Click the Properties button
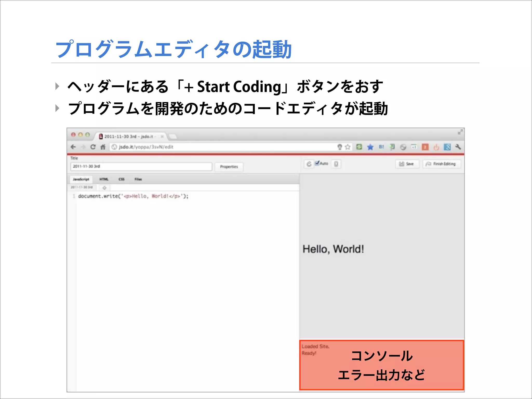Screen dimensions: 532x399 pos(229,167)
